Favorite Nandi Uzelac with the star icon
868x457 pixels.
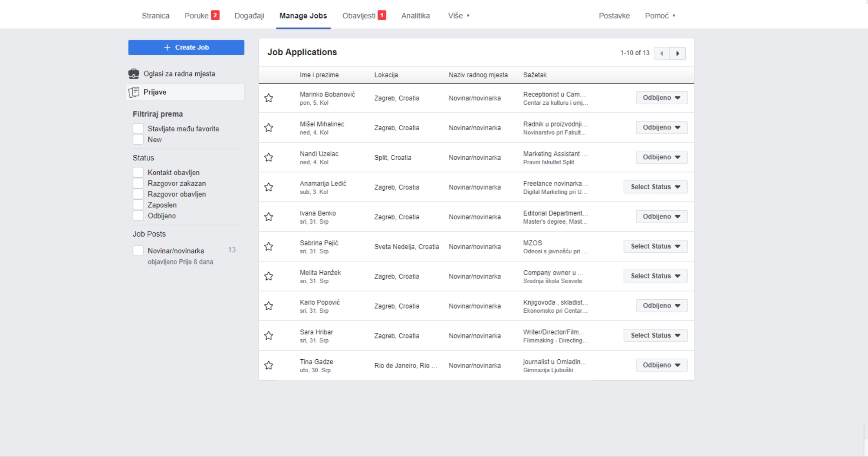click(x=269, y=157)
